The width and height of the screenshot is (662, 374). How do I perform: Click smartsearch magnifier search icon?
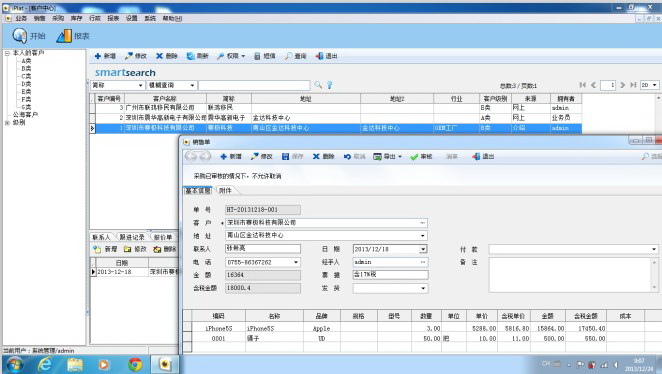pyautogui.click(x=318, y=85)
